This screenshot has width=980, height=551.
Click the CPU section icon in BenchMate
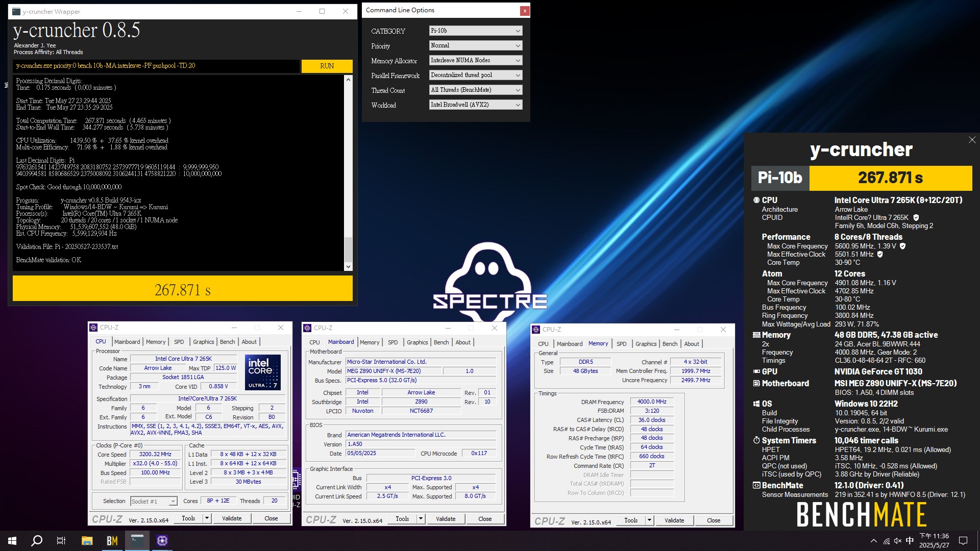click(756, 201)
